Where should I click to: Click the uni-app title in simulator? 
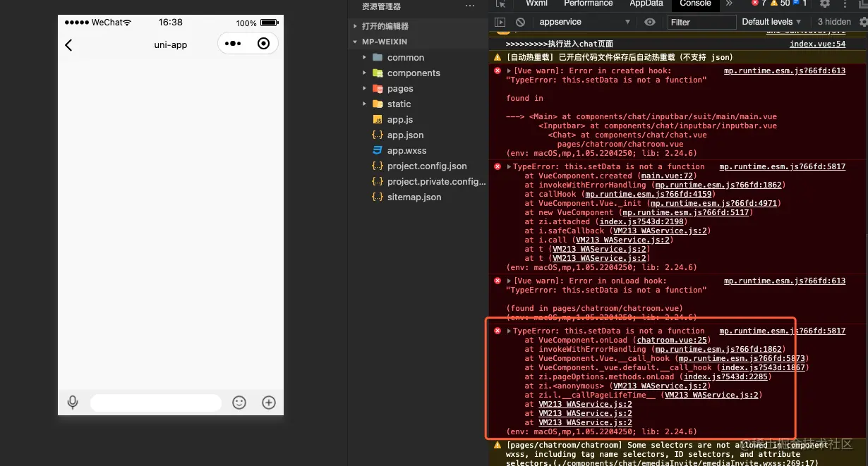point(171,45)
